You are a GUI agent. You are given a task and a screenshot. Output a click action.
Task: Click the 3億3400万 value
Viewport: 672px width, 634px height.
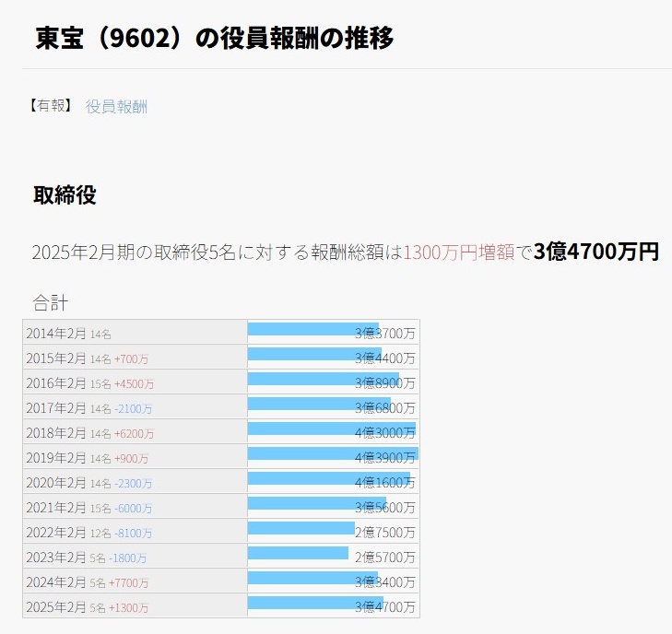coord(385,582)
